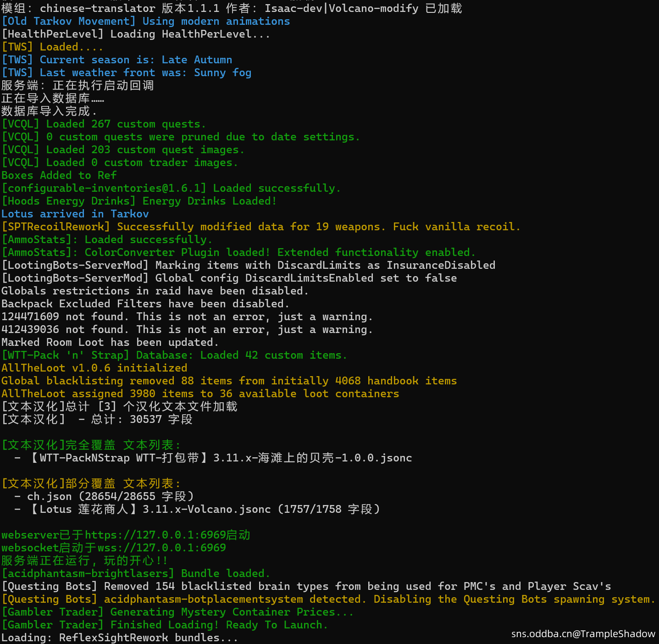Click the 'ColorConverter Plugin loaded!' line

pos(238,253)
